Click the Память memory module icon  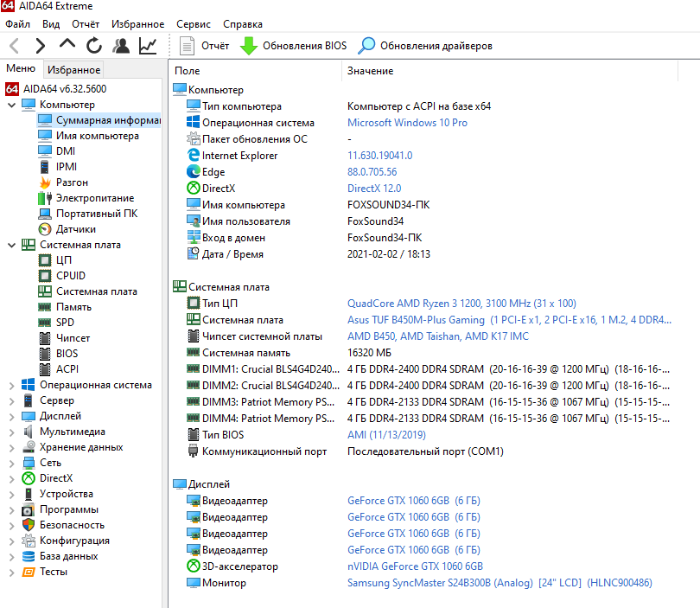(x=45, y=307)
